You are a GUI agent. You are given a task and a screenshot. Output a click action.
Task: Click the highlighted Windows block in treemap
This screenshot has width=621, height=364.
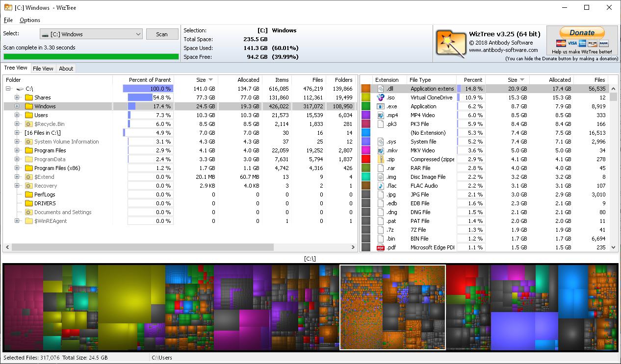[x=392, y=307]
